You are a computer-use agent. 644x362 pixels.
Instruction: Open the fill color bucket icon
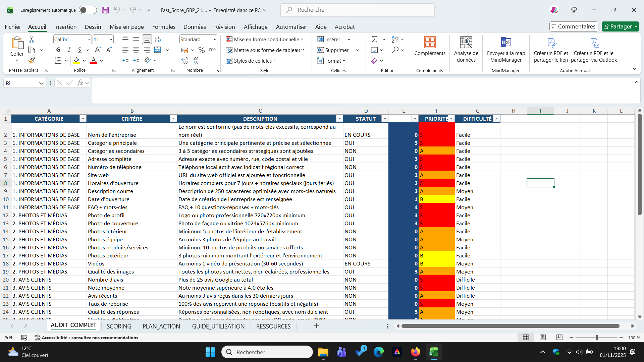[77, 61]
